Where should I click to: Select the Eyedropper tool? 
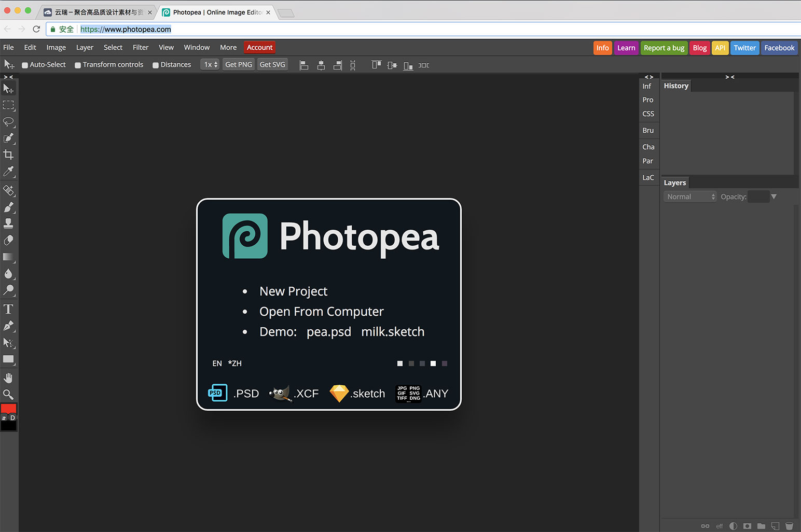(8, 171)
